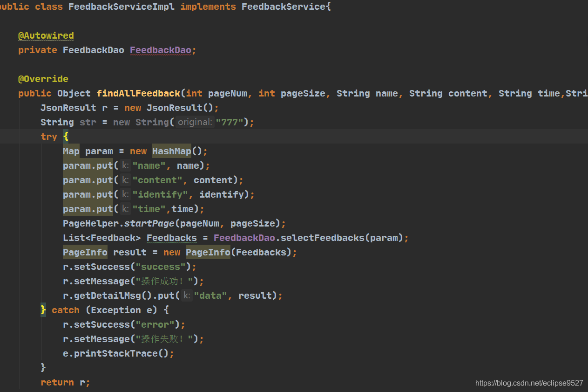Image resolution: width=588 pixels, height=392 pixels.
Task: Click the private keyword
Action: (38, 50)
